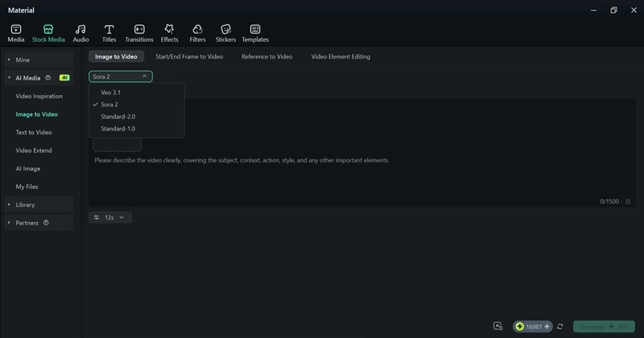Click the trash icon beside character counter

pos(628,202)
